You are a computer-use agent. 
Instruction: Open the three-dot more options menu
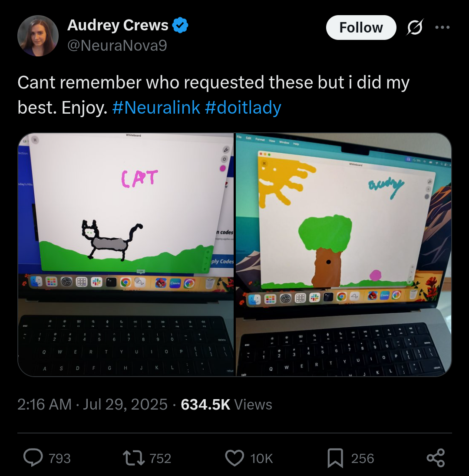[x=442, y=27]
